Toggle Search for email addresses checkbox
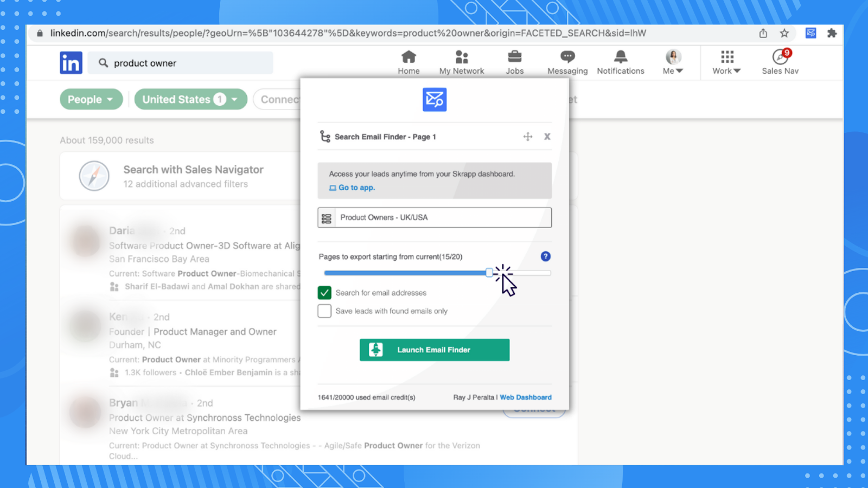868x488 pixels. (x=324, y=293)
